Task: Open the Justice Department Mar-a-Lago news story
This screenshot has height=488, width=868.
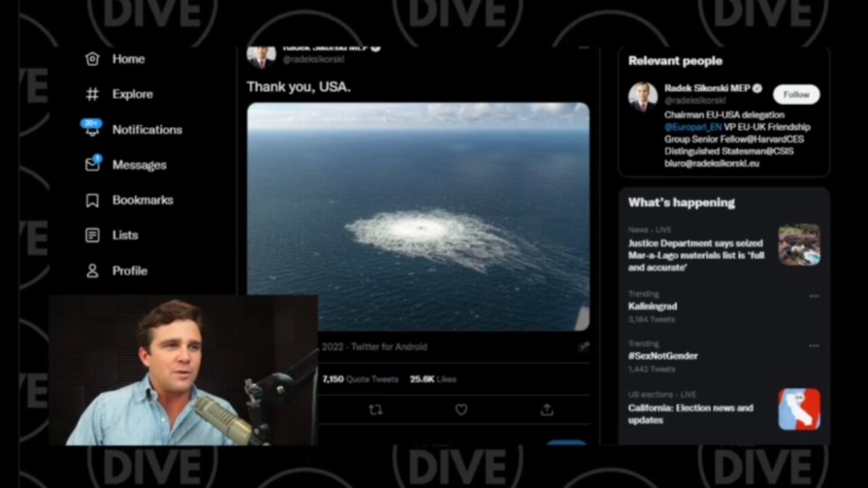Action: (x=696, y=255)
